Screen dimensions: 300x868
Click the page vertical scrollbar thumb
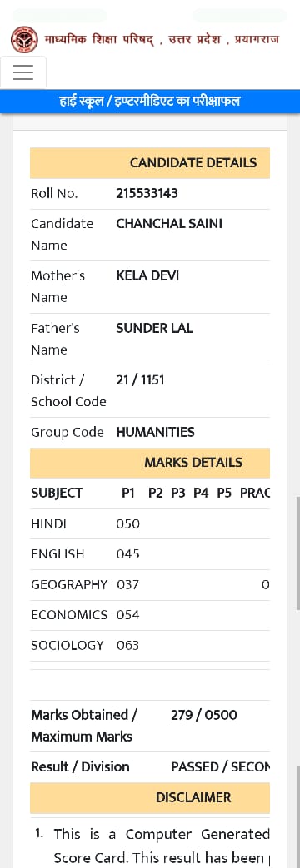pos(297,553)
